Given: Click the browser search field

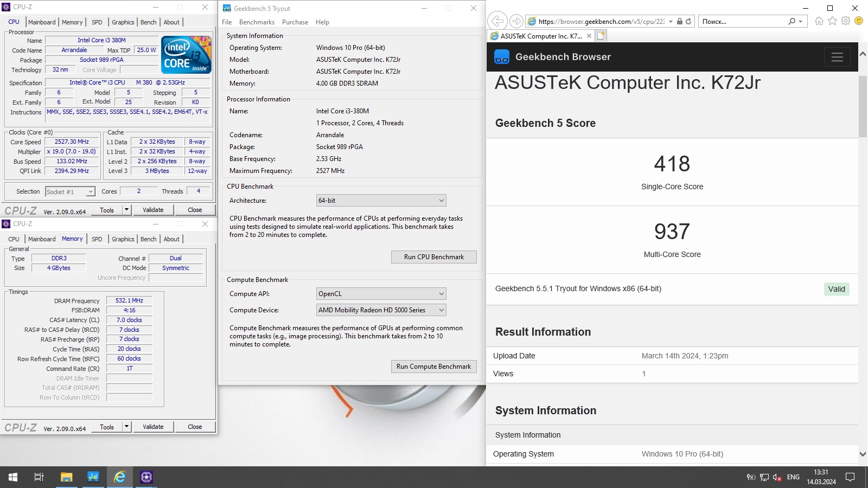Looking at the screenshot, I should pos(742,21).
